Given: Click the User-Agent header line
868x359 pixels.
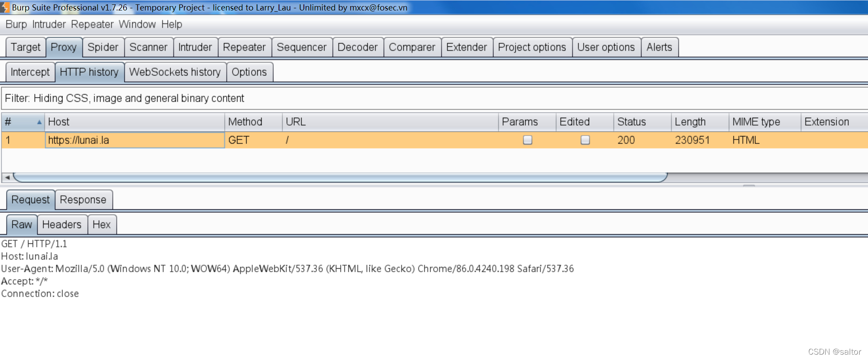Looking at the screenshot, I should [x=287, y=269].
